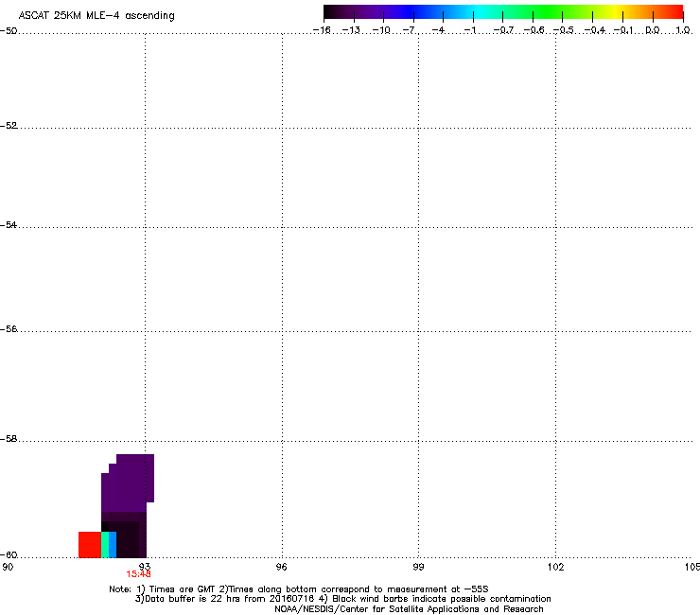Viewport: 700px width, 615px height.
Task: Click latitude axis label -54
Action: point(9,225)
